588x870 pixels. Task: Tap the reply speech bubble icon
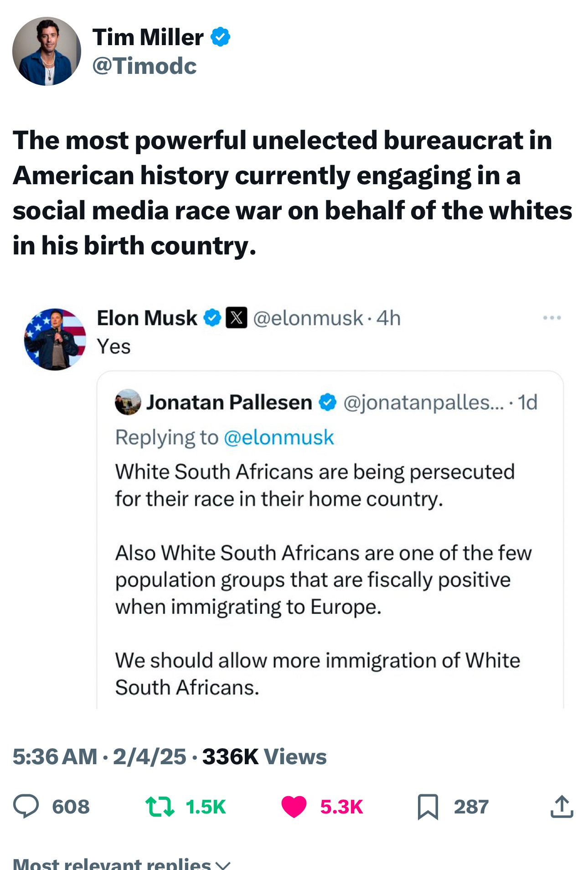26,806
